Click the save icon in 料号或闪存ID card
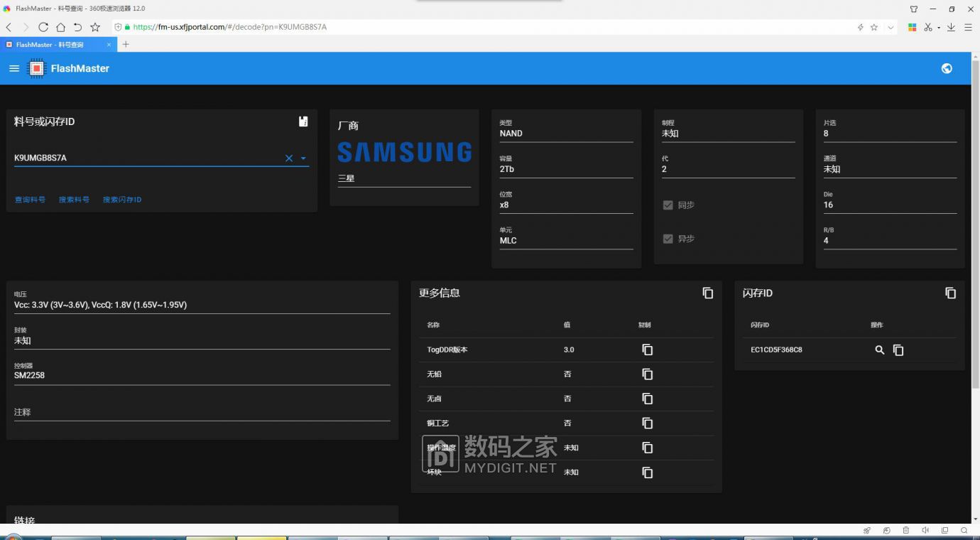This screenshot has height=540, width=980. (x=303, y=121)
